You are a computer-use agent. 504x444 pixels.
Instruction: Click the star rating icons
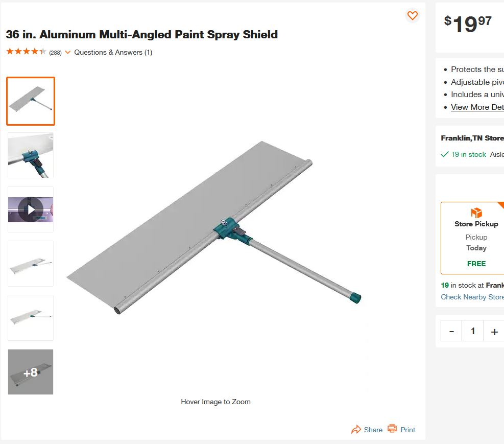[x=27, y=52]
